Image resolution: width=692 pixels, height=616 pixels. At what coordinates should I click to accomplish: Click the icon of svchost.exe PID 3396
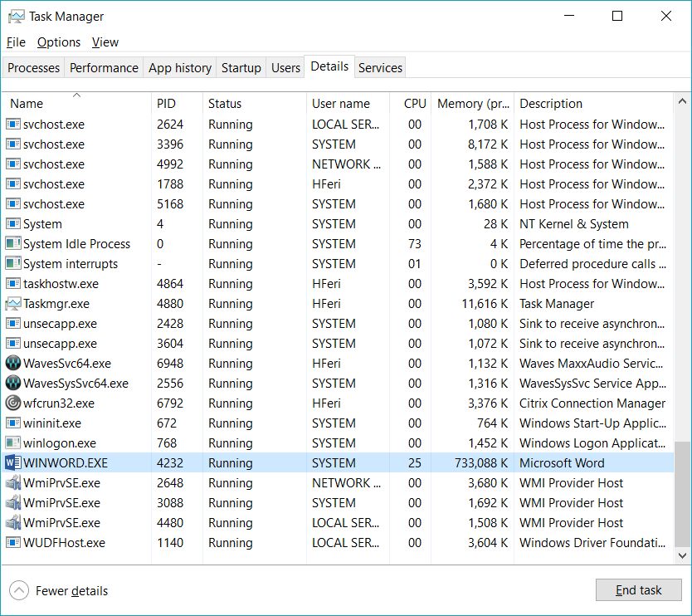point(12,144)
